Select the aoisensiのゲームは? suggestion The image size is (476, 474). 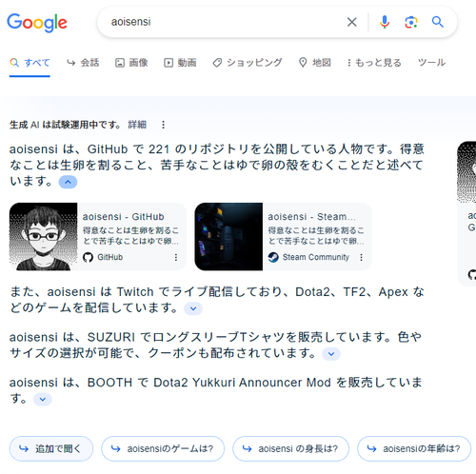click(163, 448)
